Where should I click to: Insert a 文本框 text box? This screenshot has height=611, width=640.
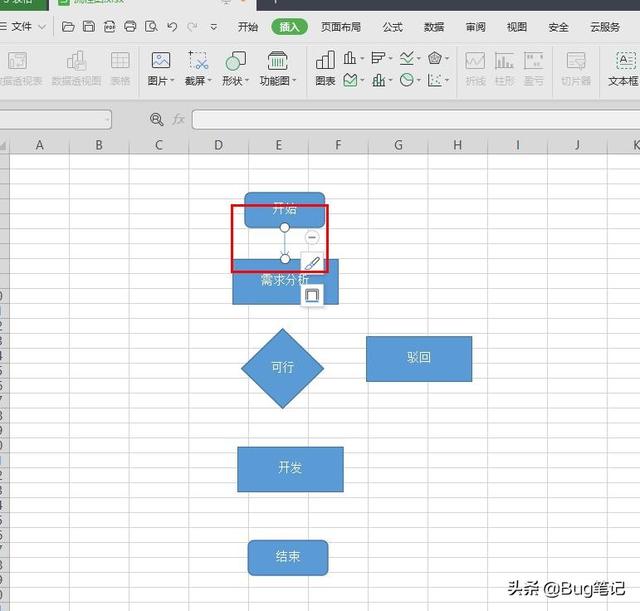(623, 69)
